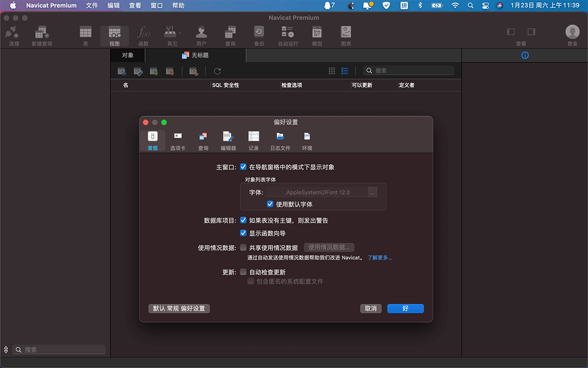Toggle the left sidebar view icon
Image resolution: width=588 pixels, height=368 pixels.
[511, 32]
